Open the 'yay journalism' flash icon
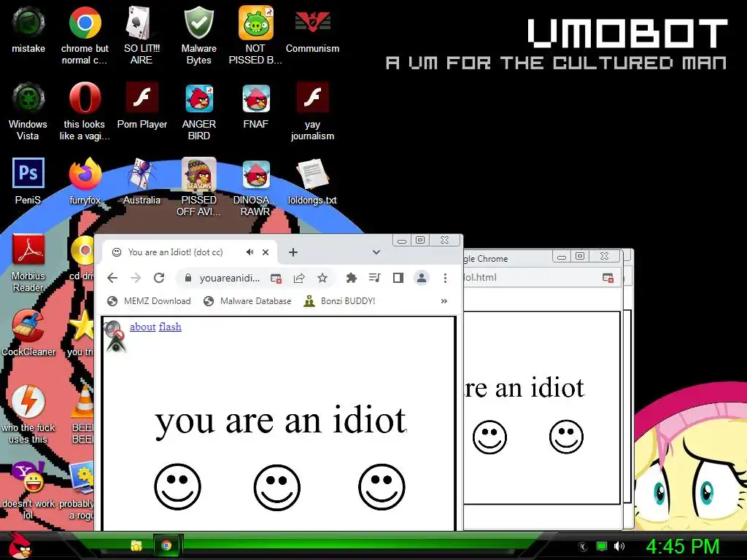This screenshot has height=560, width=747. click(312, 112)
